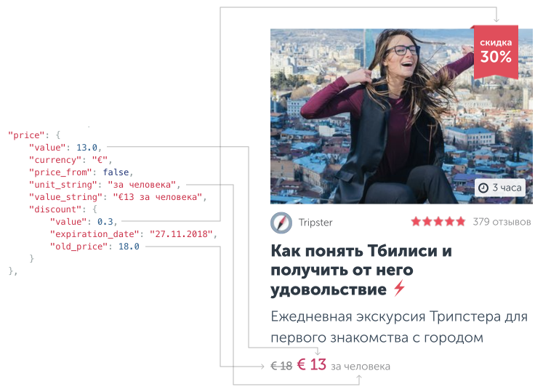Click the clock icon in the duration badge
Screen dimensions: 543x392
pyautogui.click(x=483, y=188)
